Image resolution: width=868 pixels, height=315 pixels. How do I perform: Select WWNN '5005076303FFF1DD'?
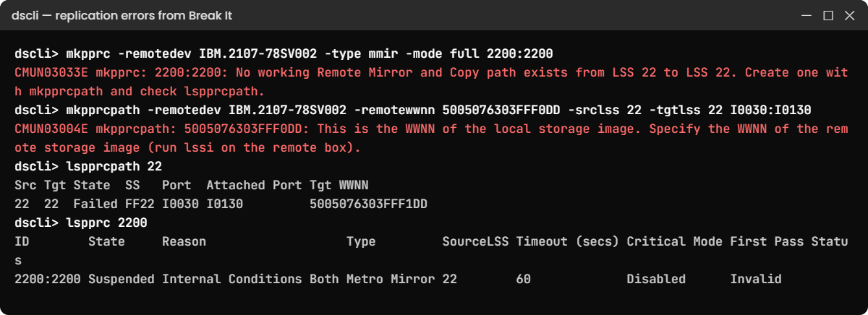tap(368, 204)
